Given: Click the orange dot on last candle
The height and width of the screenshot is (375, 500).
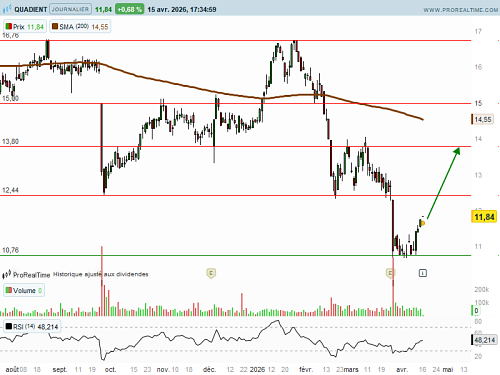Looking at the screenshot, I should (423, 223).
